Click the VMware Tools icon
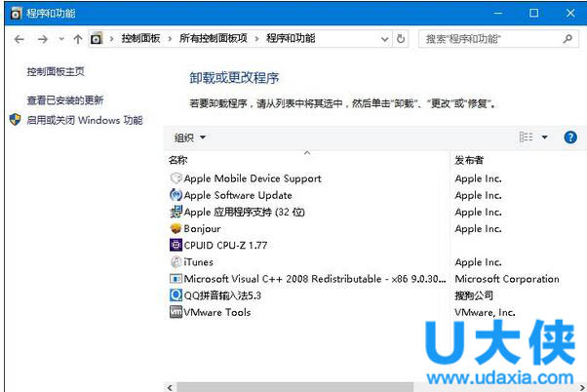587x392 pixels. point(176,313)
